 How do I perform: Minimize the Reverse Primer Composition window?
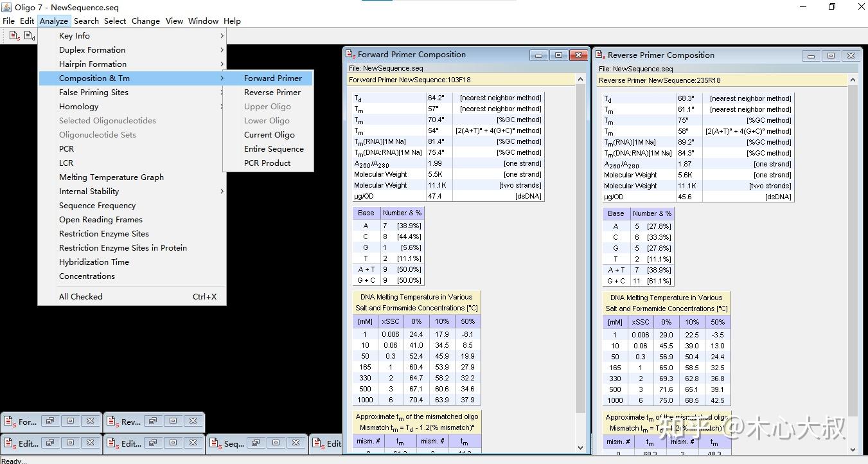pos(811,56)
